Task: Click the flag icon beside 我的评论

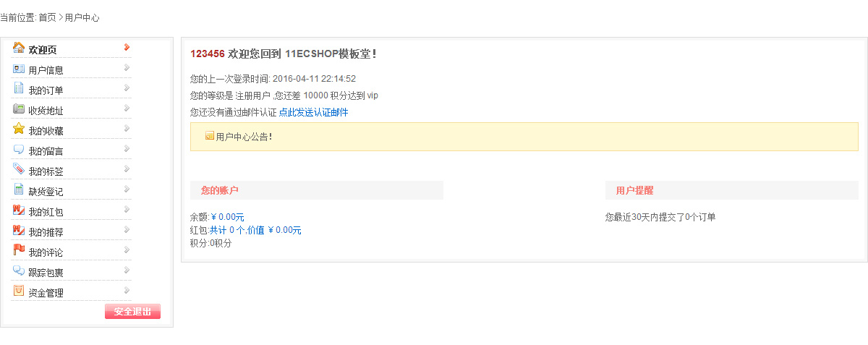Action: 19,250
